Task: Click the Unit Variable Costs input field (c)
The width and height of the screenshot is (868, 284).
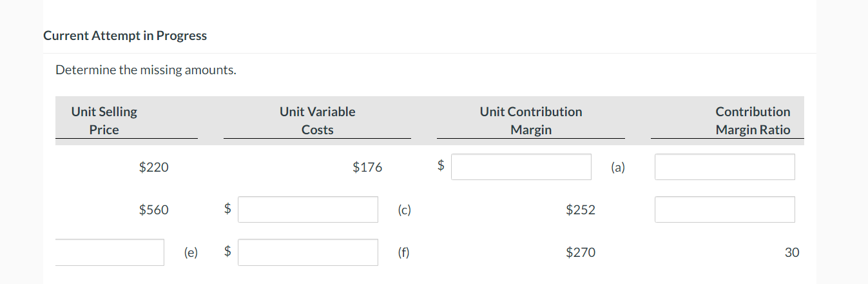Action: click(x=307, y=209)
